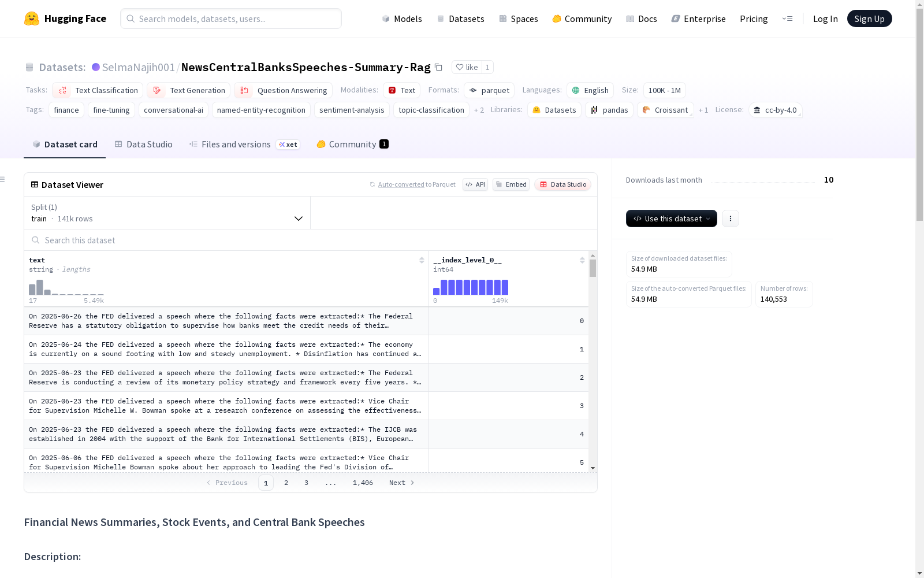Open Docs in top navigation

(x=642, y=18)
